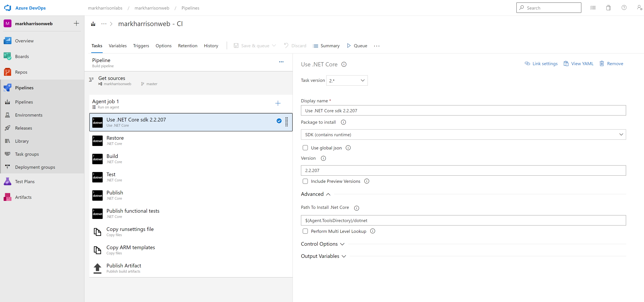Open the marketplace shopping bag icon

[608, 8]
